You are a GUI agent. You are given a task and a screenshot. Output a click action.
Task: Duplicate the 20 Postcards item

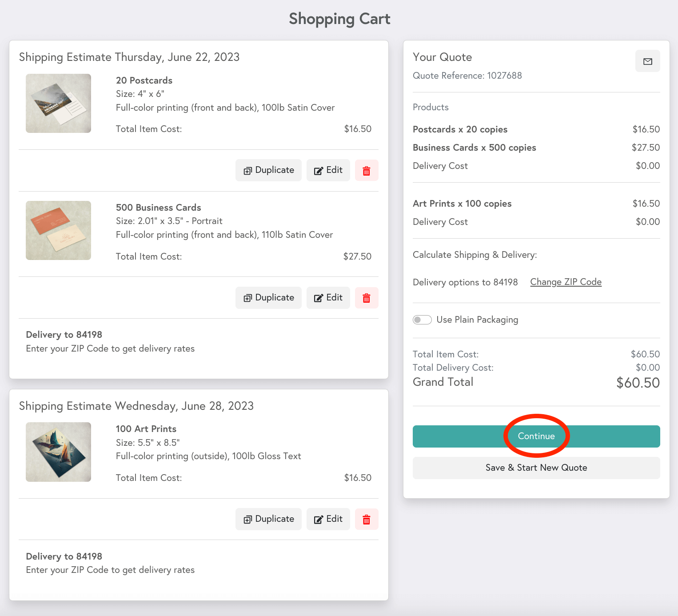268,170
